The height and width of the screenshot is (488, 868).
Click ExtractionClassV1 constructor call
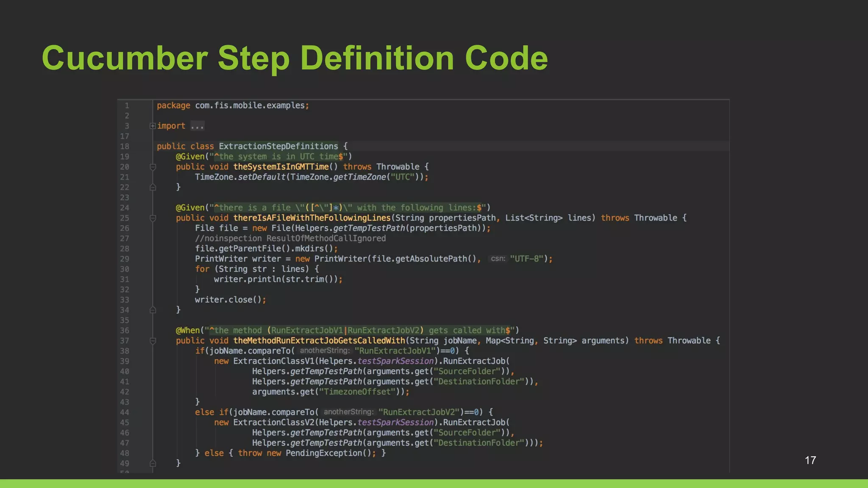[x=274, y=361]
